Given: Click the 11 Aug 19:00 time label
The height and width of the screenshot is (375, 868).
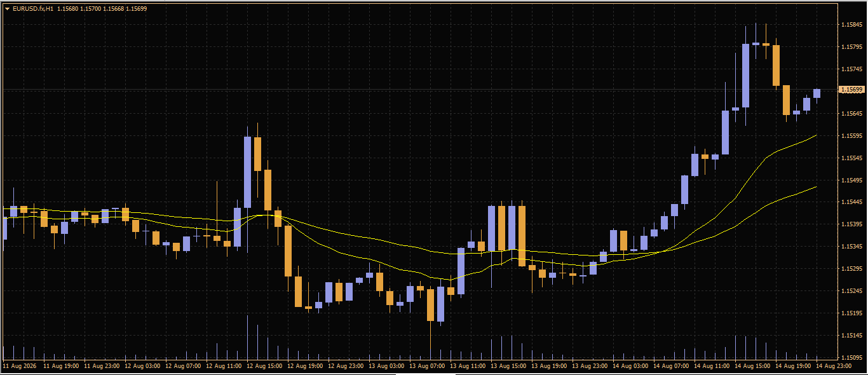Looking at the screenshot, I should coord(61,367).
